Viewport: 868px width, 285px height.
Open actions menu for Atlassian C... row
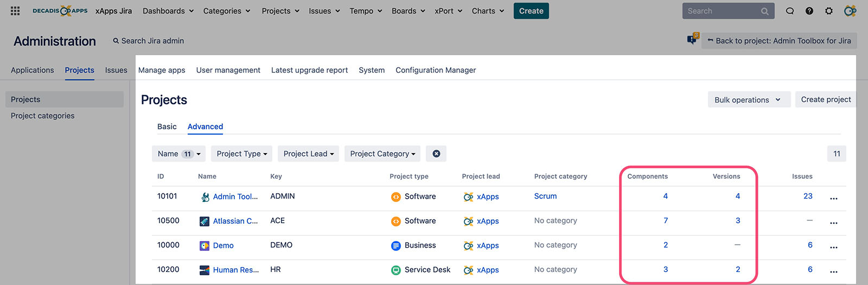[x=834, y=223]
